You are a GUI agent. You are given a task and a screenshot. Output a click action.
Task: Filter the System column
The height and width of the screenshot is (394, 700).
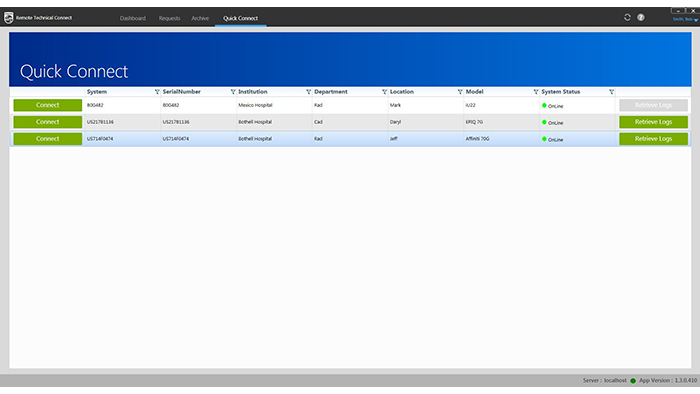click(x=157, y=92)
